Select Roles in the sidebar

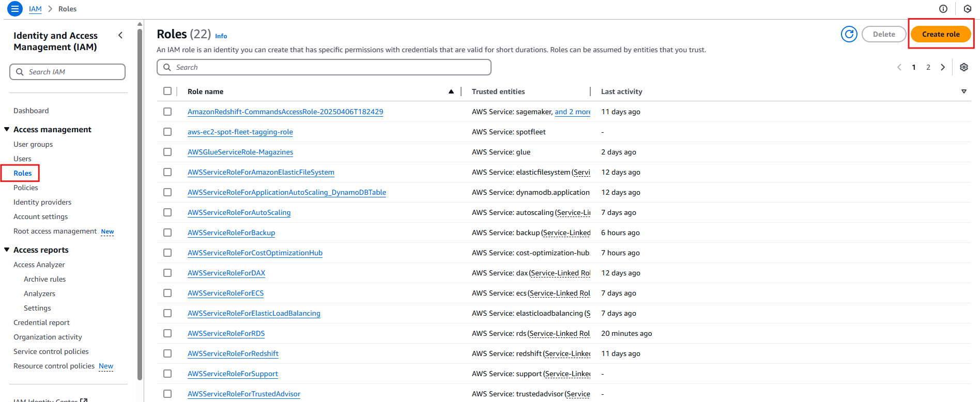[x=23, y=173]
